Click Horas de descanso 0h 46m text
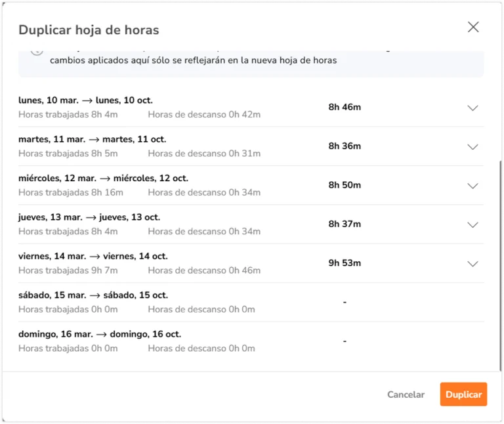This screenshot has height=424, width=504. [x=204, y=270]
